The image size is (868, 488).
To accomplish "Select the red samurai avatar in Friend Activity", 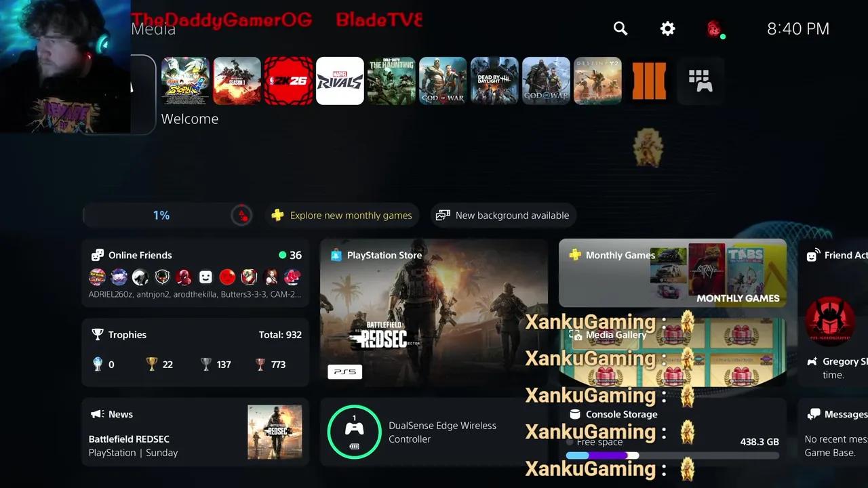I will tap(829, 321).
